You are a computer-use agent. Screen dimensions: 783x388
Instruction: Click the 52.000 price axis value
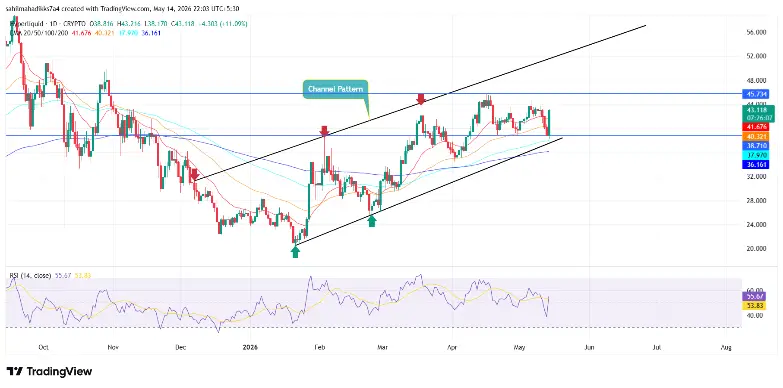(x=757, y=56)
